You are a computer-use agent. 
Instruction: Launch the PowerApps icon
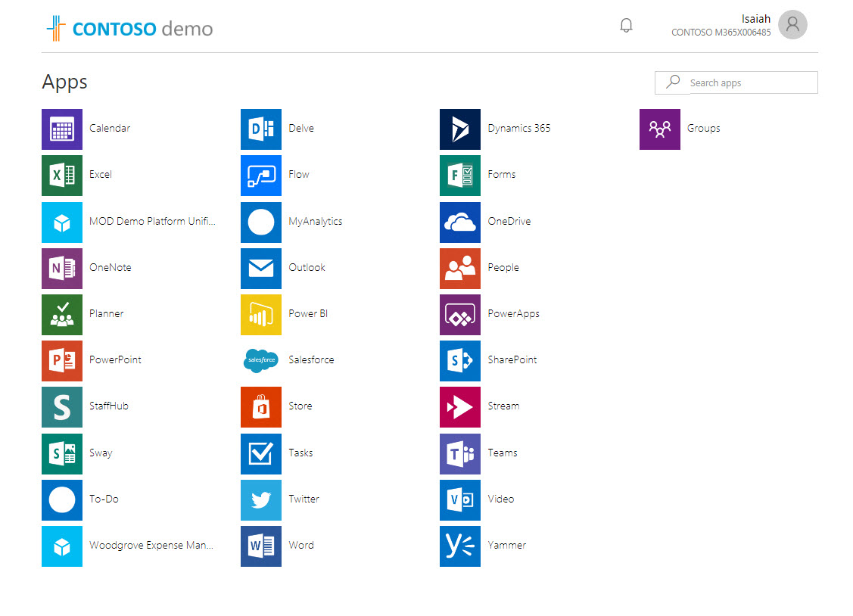pyautogui.click(x=460, y=315)
